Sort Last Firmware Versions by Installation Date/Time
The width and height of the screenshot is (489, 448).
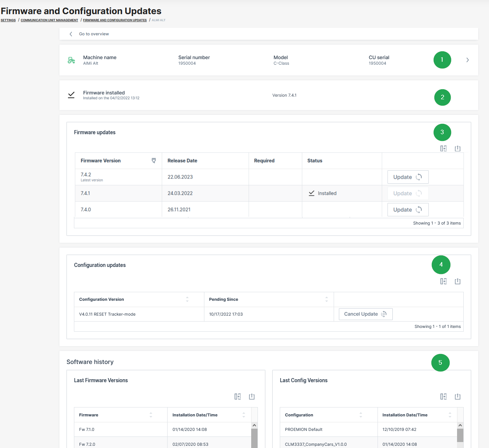click(x=244, y=415)
